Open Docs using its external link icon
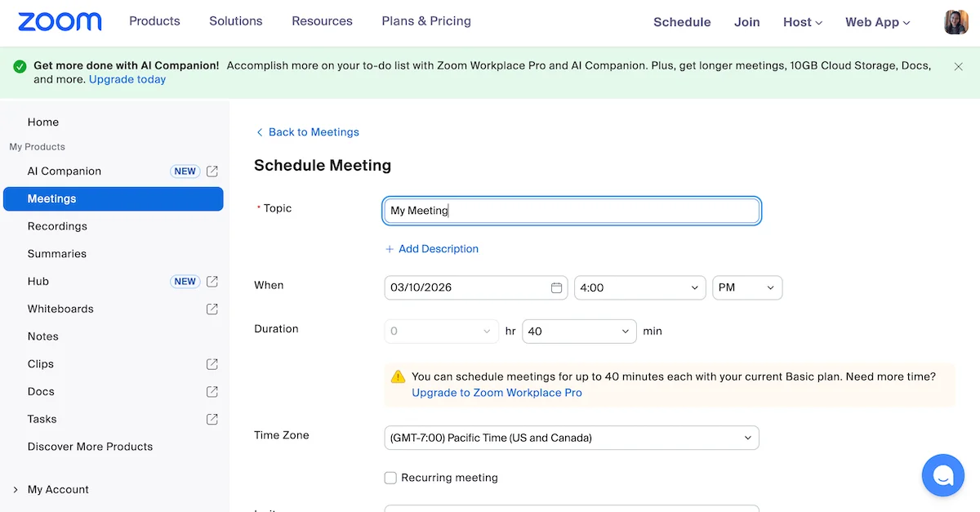980x512 pixels. pos(212,391)
